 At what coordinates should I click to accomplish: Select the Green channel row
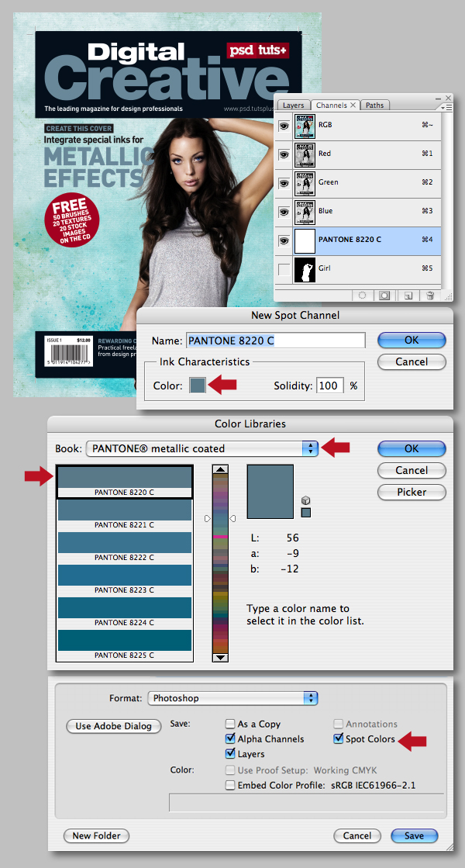358,184
